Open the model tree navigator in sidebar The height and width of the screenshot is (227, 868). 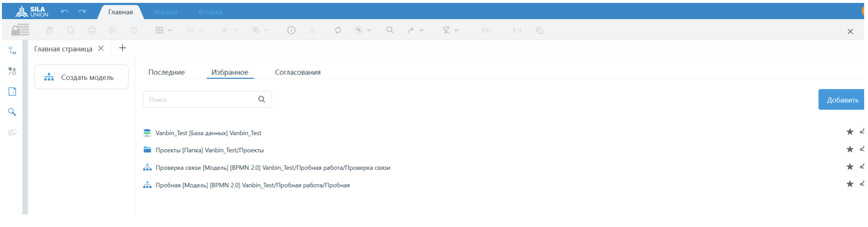[12, 50]
